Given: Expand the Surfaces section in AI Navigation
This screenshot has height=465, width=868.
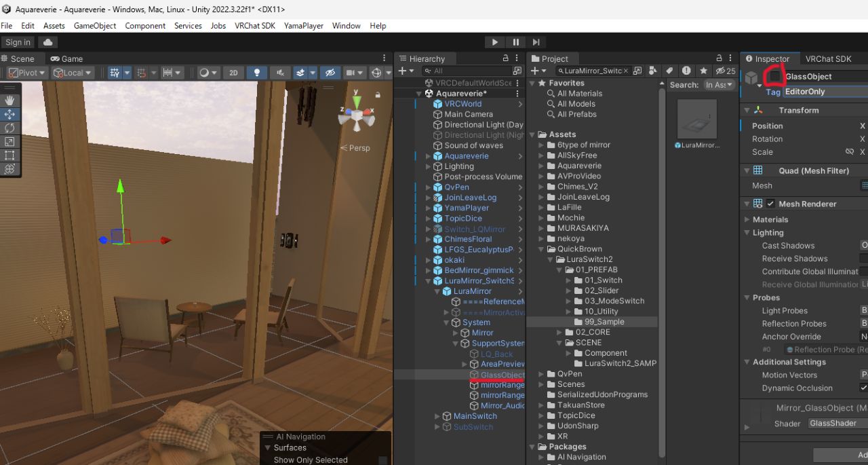Looking at the screenshot, I should point(268,448).
